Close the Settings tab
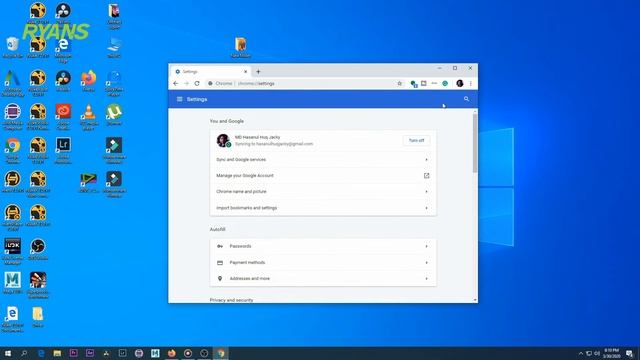Image resolution: width=640 pixels, height=360 pixels. tap(245, 71)
